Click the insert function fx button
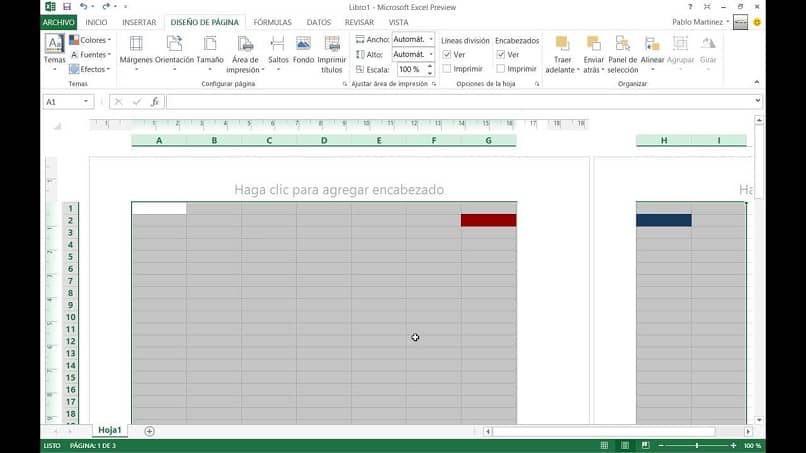The width and height of the screenshot is (806, 453). coord(155,102)
